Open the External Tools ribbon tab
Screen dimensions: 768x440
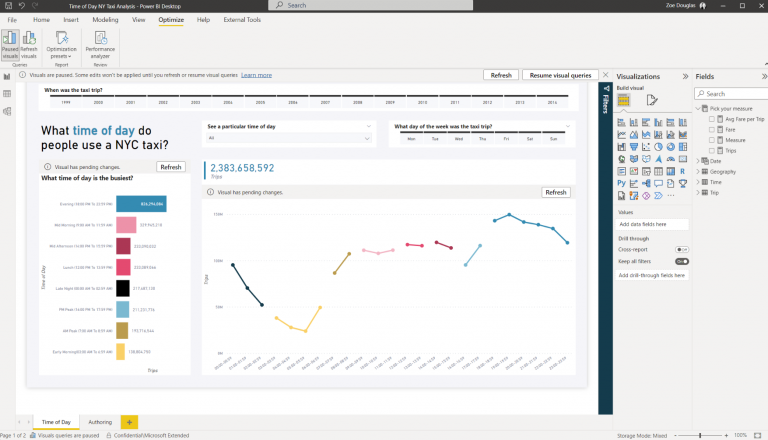click(242, 20)
